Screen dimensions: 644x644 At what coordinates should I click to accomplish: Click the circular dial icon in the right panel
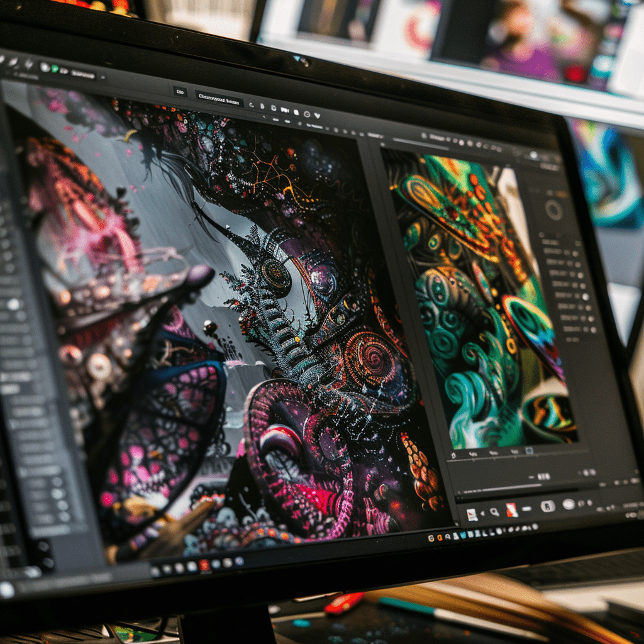click(x=553, y=210)
